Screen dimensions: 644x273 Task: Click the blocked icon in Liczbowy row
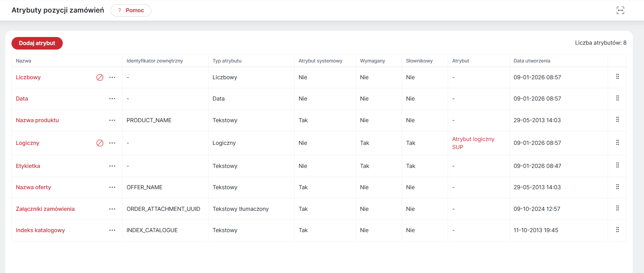pyautogui.click(x=100, y=78)
